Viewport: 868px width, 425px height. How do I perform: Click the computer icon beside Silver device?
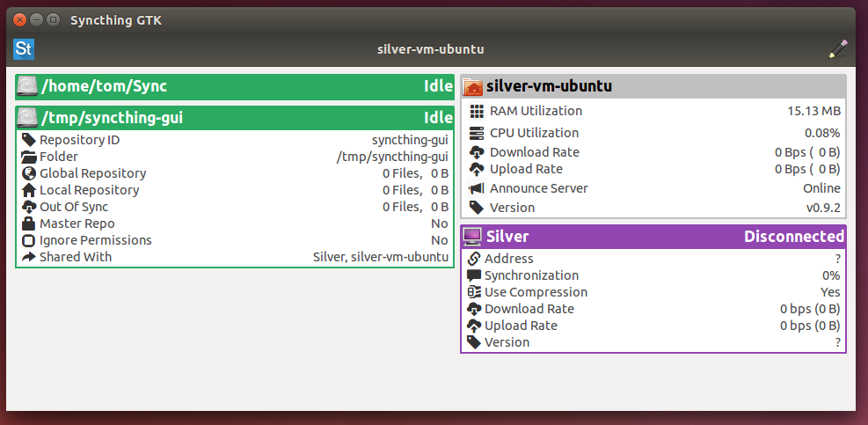(x=472, y=237)
